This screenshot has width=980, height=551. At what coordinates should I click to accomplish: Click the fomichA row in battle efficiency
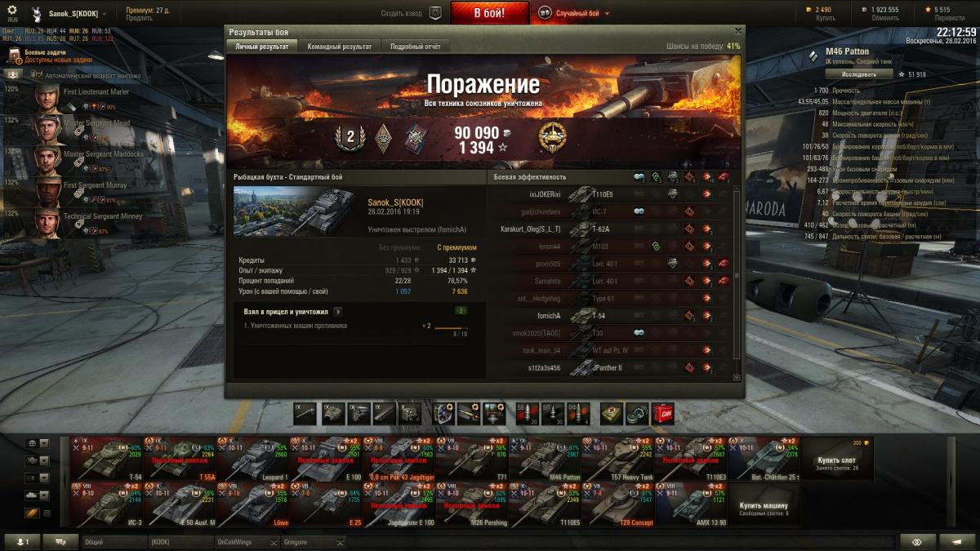tap(611, 316)
